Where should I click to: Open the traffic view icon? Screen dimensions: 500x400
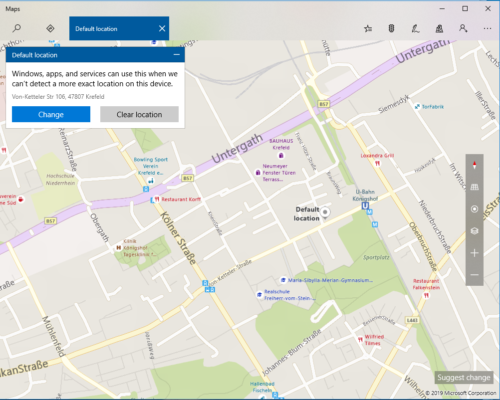click(x=391, y=28)
